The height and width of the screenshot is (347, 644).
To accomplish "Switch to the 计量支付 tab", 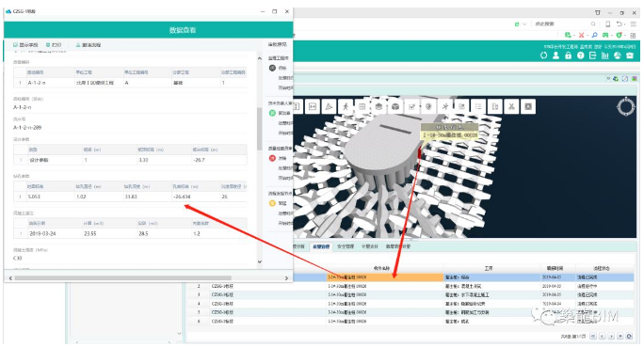I will (x=370, y=246).
